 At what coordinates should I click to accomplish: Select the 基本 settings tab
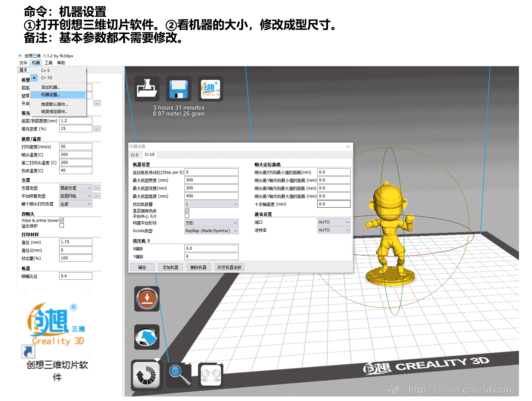tap(24, 70)
